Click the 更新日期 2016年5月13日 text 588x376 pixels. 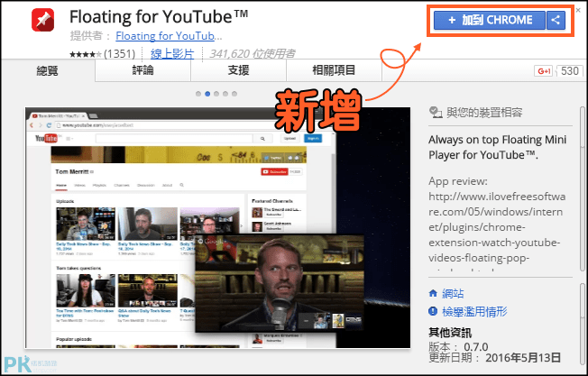[494, 358]
